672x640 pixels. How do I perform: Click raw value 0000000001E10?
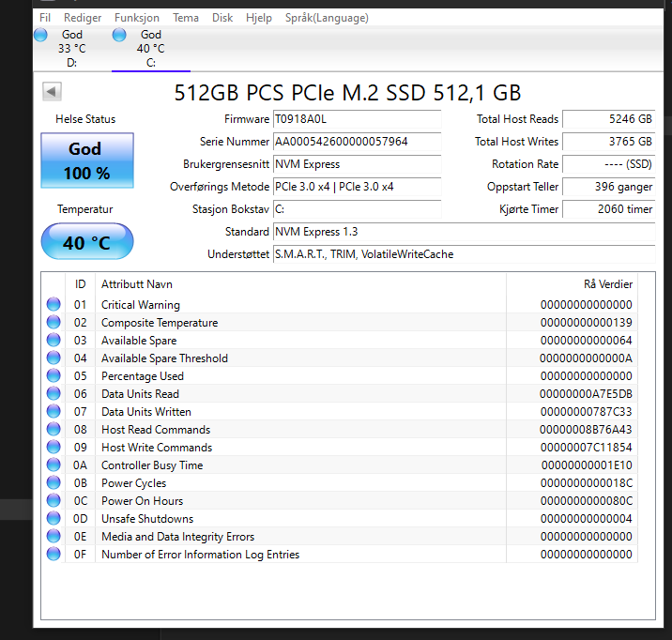(x=586, y=465)
